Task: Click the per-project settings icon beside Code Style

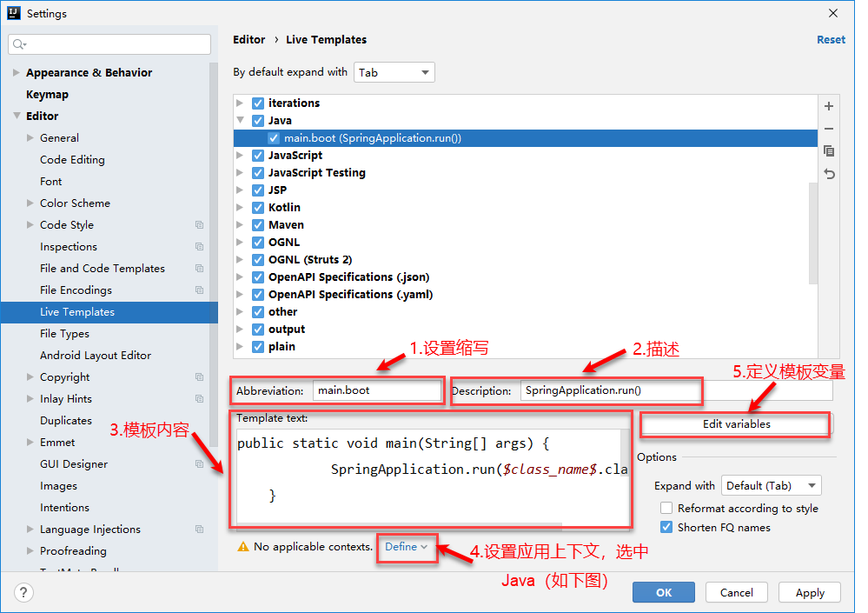Action: coord(199,225)
